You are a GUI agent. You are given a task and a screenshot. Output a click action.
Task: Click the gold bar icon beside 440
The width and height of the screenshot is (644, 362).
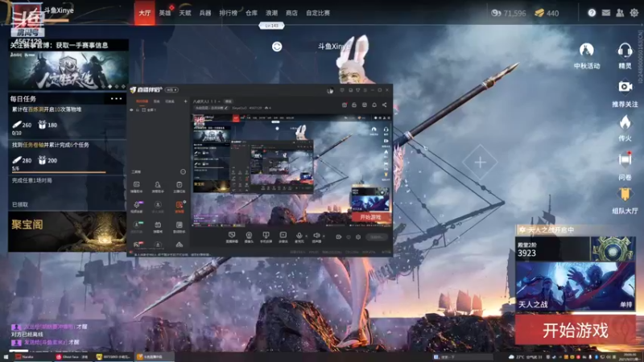pyautogui.click(x=539, y=13)
